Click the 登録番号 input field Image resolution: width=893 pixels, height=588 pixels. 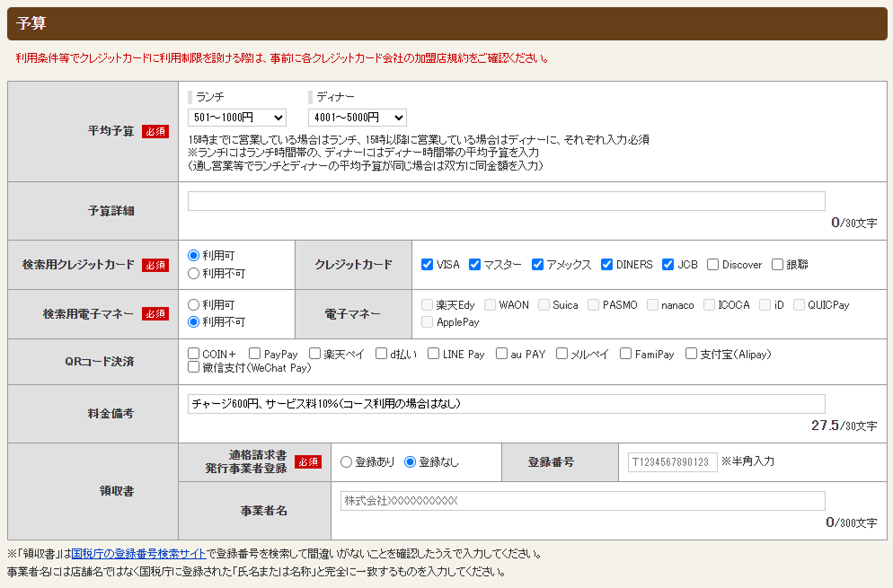(673, 462)
